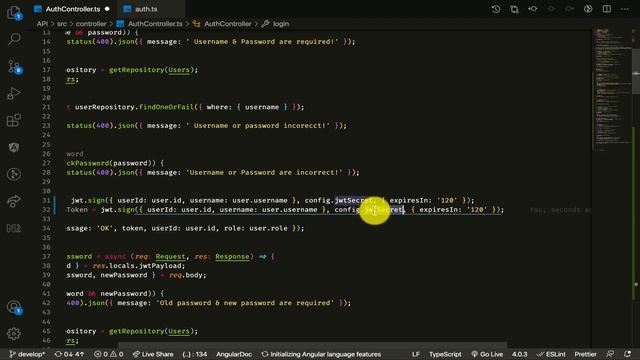
Task: Switch to the AuthController.ts tab
Action: click(73, 9)
